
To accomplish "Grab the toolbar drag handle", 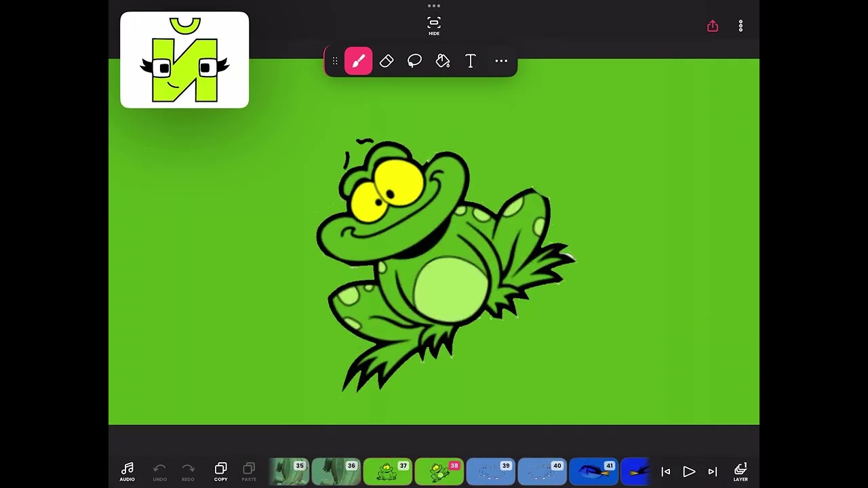I will pos(334,61).
